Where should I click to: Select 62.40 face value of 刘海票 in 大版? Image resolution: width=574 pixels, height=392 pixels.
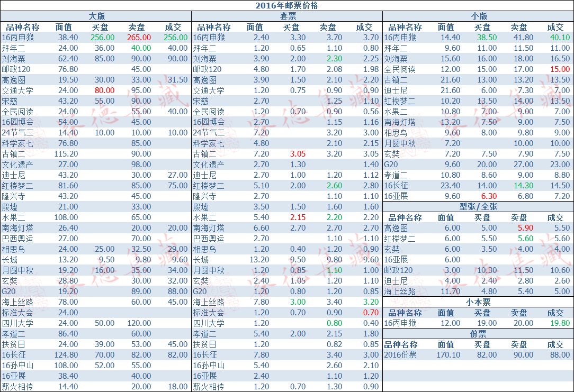68,59
